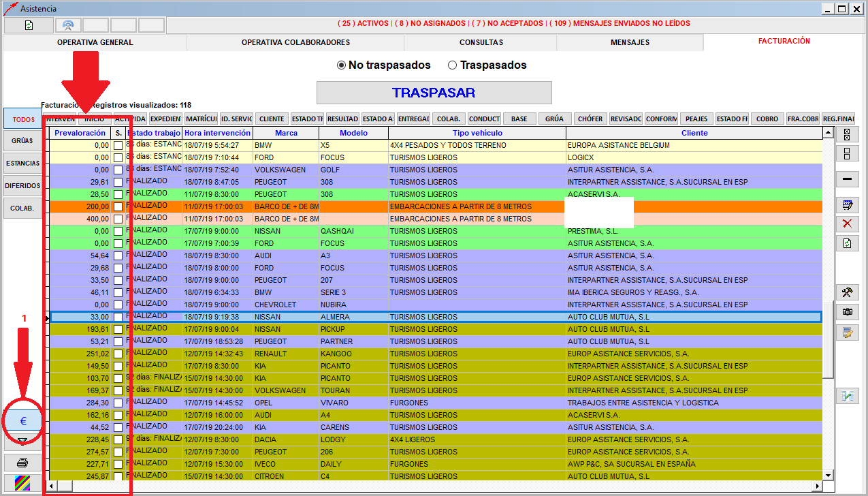
Task: Open the tools hammer and wrench icon
Action: coord(847,292)
